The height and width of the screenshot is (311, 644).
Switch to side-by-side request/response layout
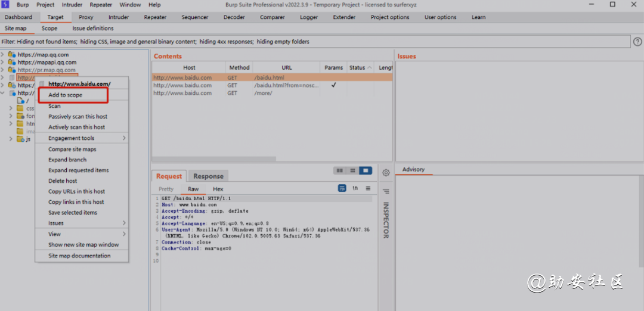click(339, 170)
